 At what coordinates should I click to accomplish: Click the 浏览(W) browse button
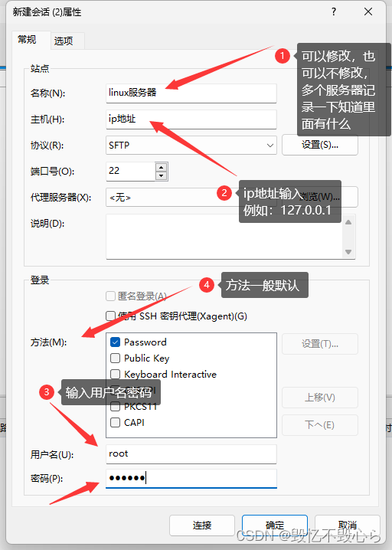pos(320,197)
